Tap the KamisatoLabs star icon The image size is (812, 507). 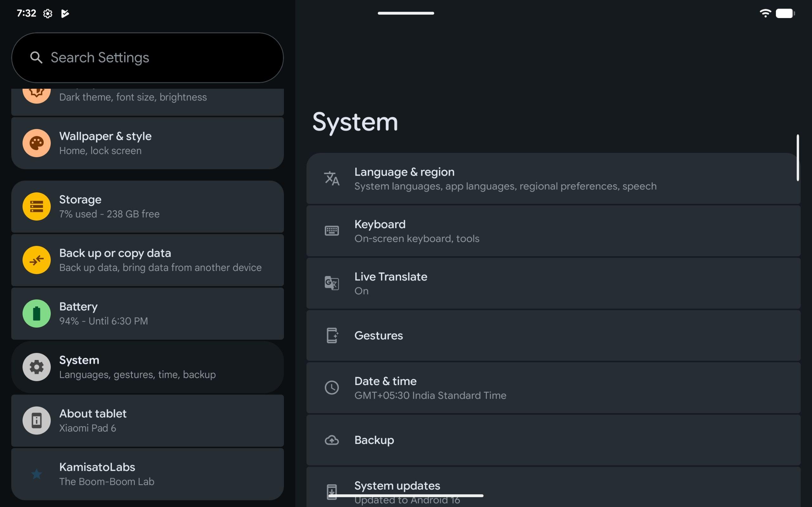(36, 474)
